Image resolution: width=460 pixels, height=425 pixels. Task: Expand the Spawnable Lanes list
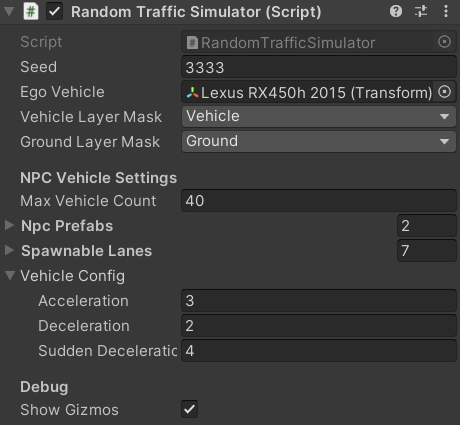coord(9,250)
